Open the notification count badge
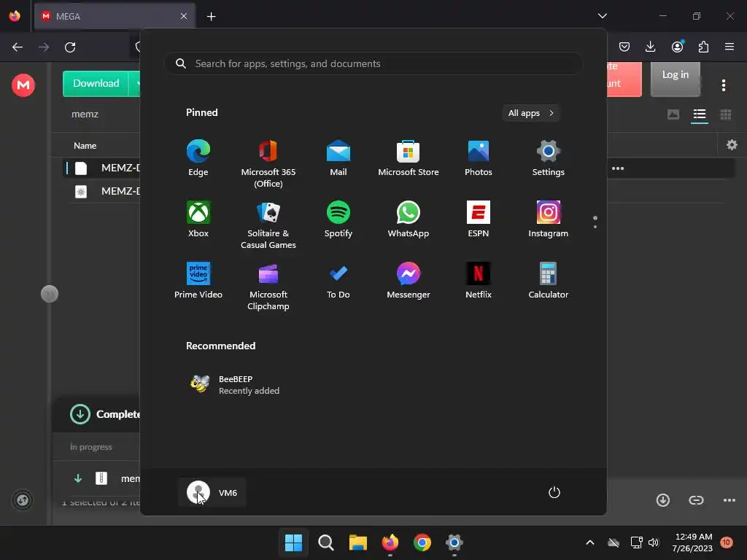 click(726, 542)
